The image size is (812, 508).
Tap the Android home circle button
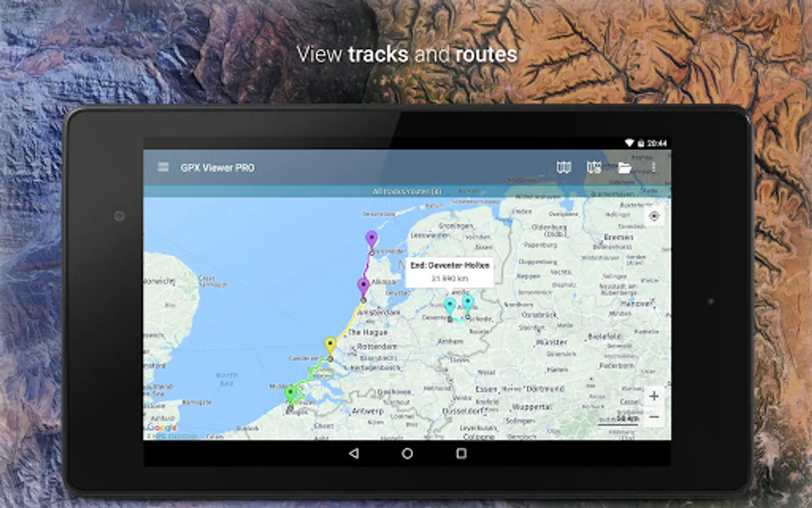point(407,453)
